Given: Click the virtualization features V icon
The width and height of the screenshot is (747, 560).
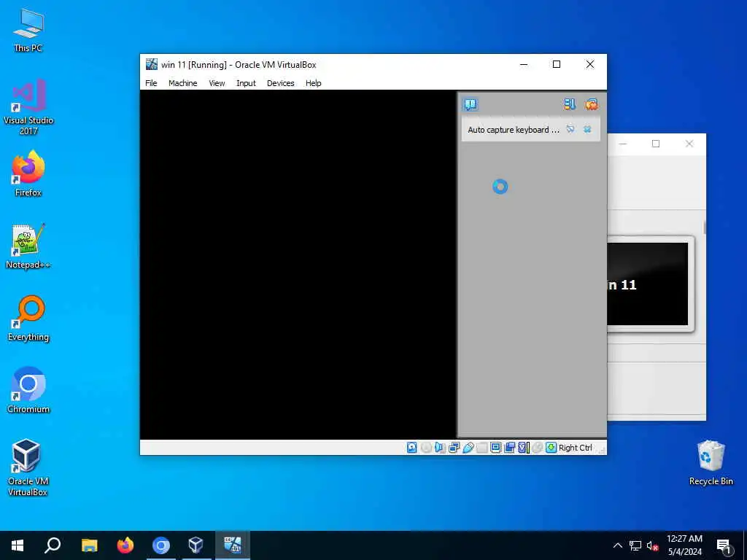Looking at the screenshot, I should tap(524, 448).
